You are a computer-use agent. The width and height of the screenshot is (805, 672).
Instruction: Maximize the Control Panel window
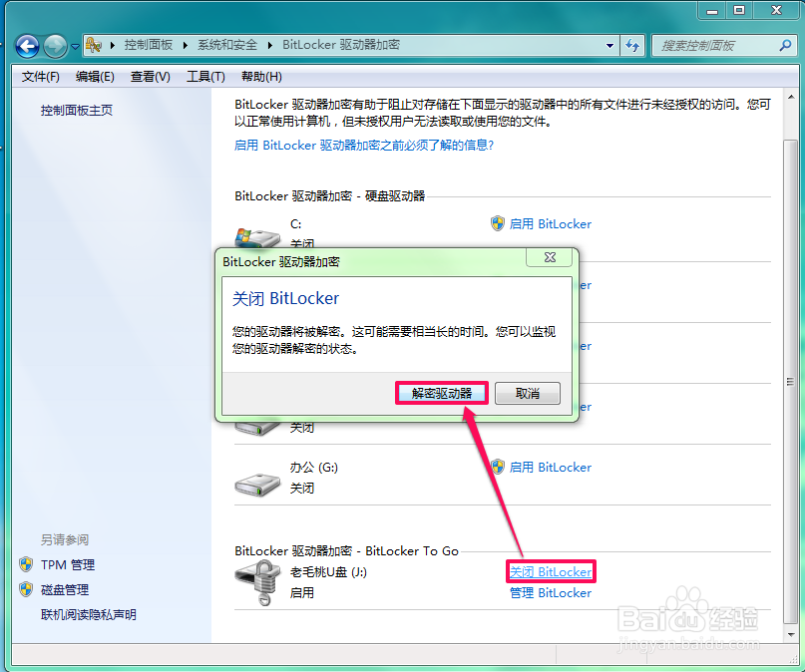739,10
